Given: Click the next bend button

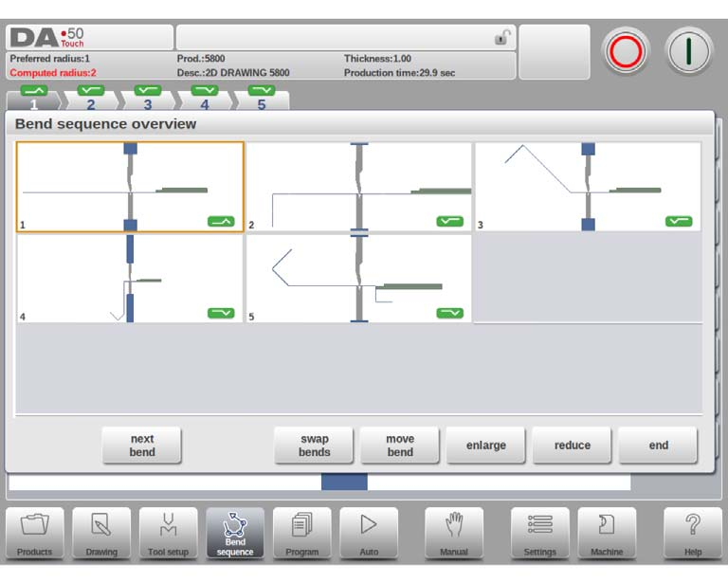Looking at the screenshot, I should pyautogui.click(x=142, y=446).
